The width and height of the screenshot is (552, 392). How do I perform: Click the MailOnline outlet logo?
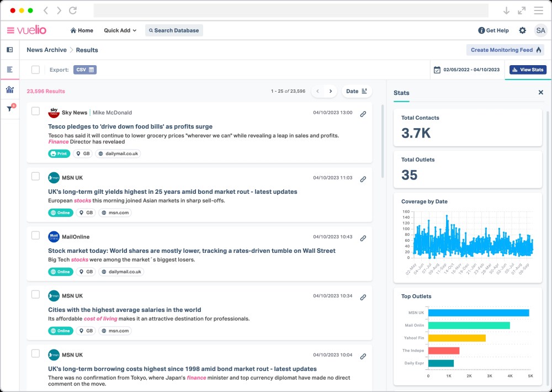click(54, 237)
